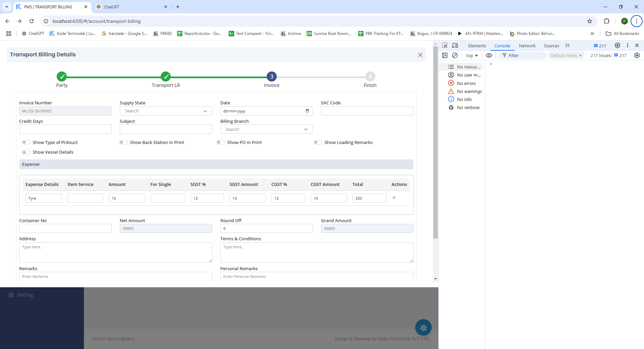This screenshot has width=644, height=349.
Task: Click the green plus add expense row icon
Action: coord(394,198)
